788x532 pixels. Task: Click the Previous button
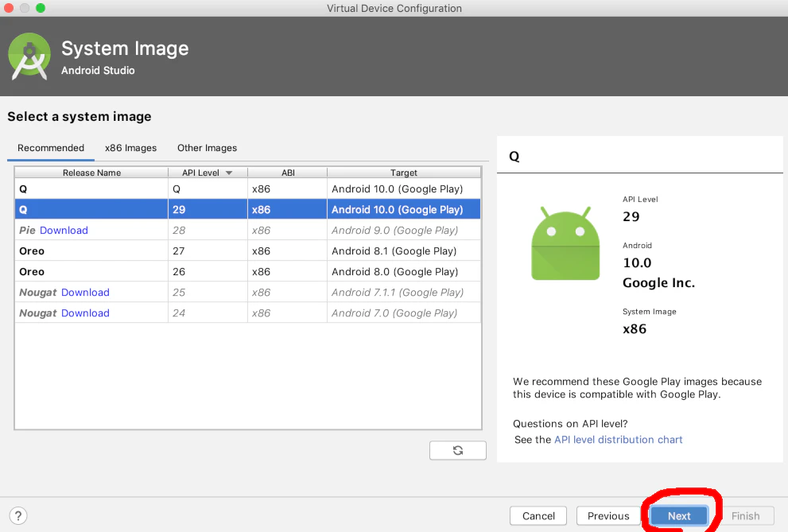(x=608, y=516)
